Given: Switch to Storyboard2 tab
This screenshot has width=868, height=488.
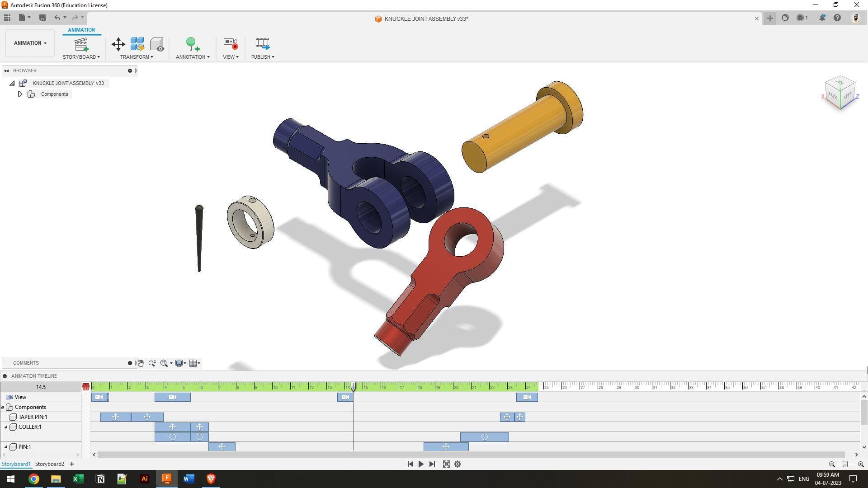Looking at the screenshot, I should click(50, 464).
